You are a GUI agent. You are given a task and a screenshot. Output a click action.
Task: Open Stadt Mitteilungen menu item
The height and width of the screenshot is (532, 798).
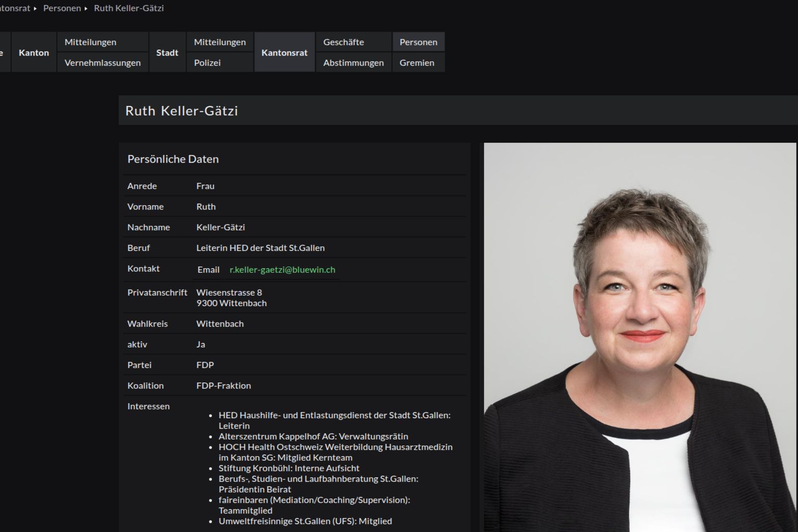220,42
